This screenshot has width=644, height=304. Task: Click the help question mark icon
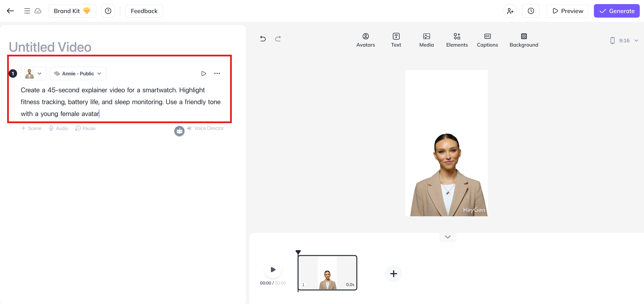click(108, 11)
